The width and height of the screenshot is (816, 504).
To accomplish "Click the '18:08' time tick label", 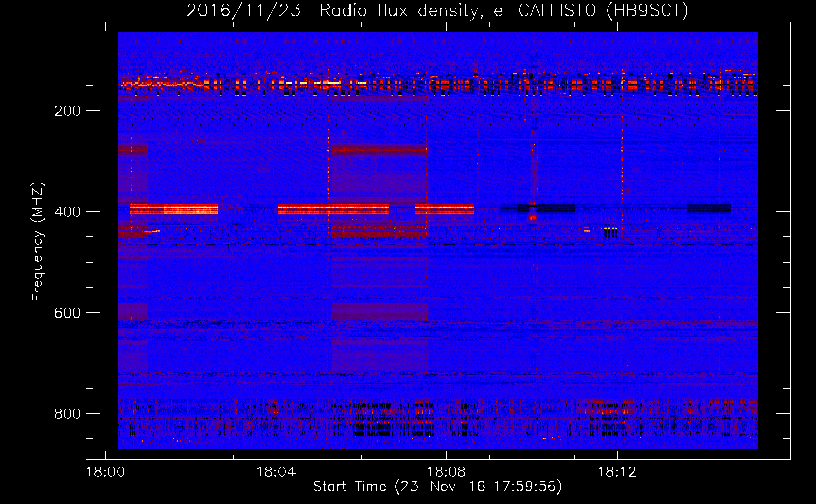I will click(x=446, y=472).
